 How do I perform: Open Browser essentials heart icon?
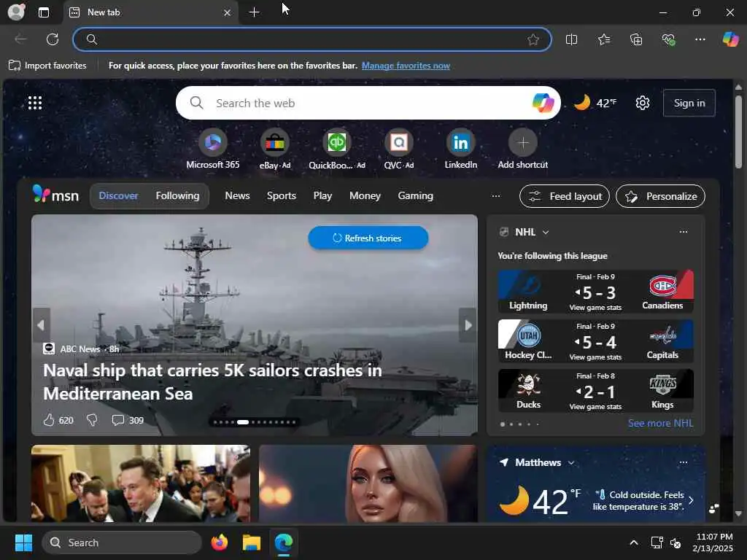pos(668,39)
